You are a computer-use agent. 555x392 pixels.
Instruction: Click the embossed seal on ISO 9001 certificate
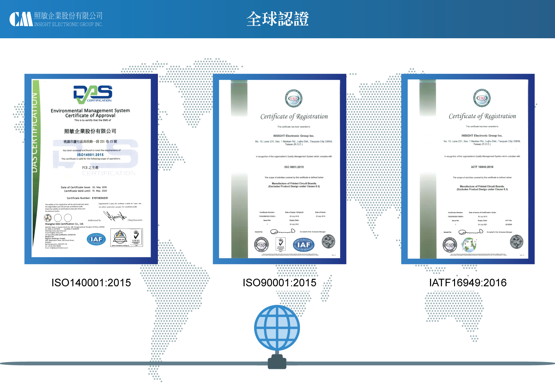[328, 242]
